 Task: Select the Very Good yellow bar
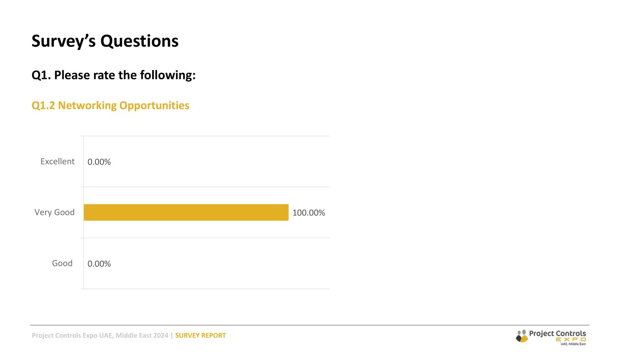point(186,212)
